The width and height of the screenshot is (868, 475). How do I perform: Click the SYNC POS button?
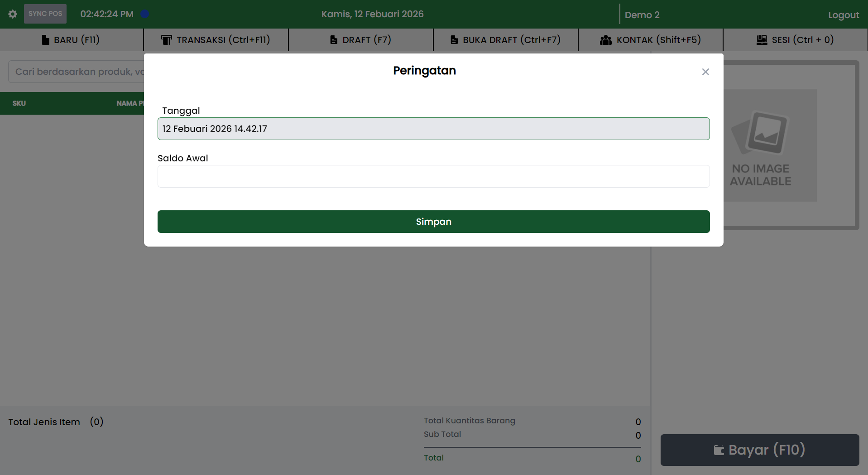pos(45,14)
